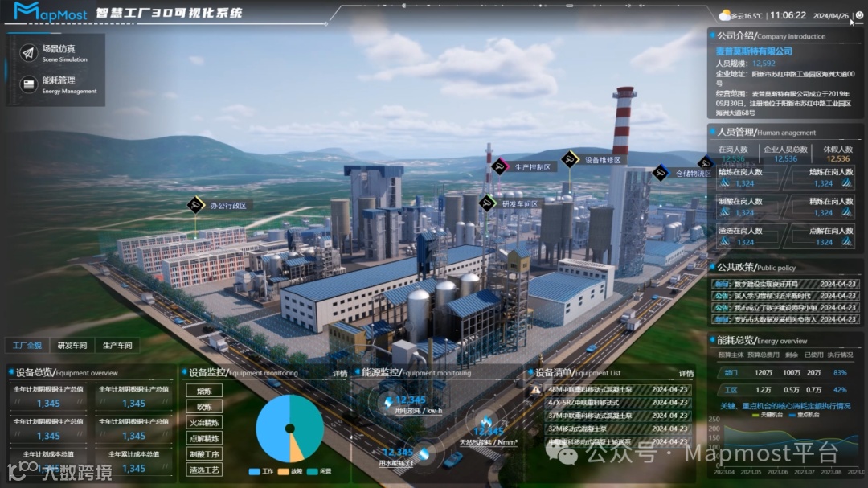Image resolution: width=868 pixels, height=488 pixels.
Task: Click the 企业人员总数 value 12,536
Action: (x=785, y=159)
